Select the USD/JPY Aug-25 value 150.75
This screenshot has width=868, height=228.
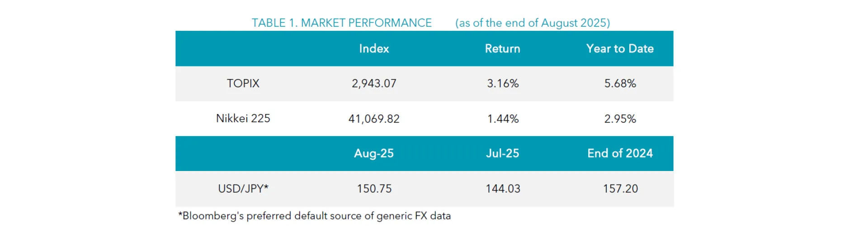(x=374, y=189)
